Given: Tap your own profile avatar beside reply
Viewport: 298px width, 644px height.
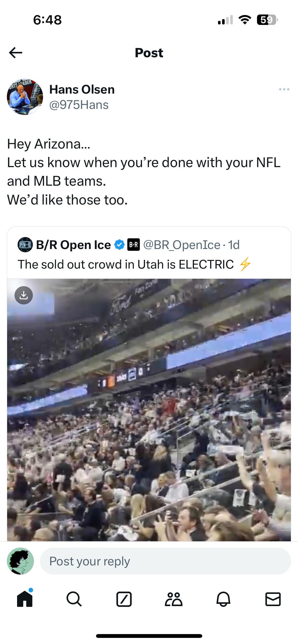Looking at the screenshot, I should pos(20,561).
